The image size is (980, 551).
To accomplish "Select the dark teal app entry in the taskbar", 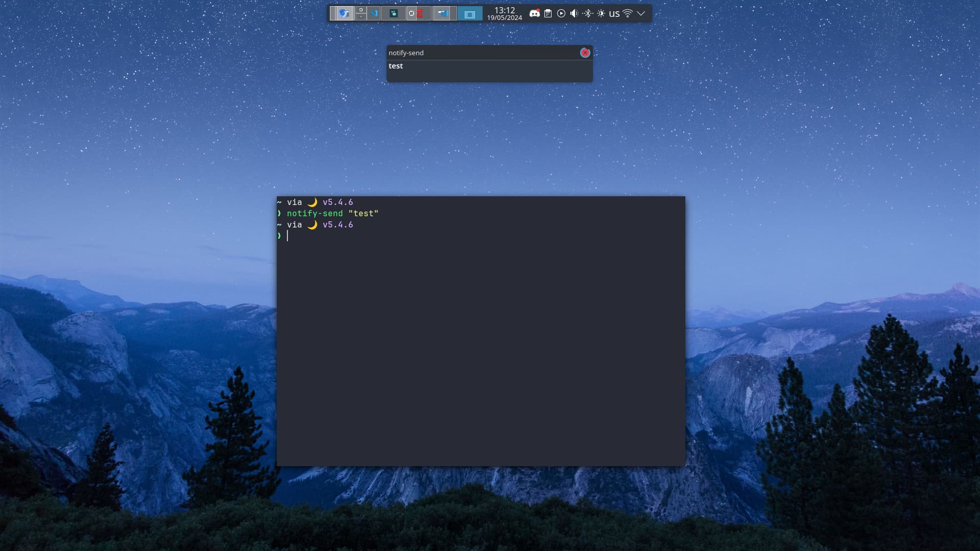I will [394, 13].
